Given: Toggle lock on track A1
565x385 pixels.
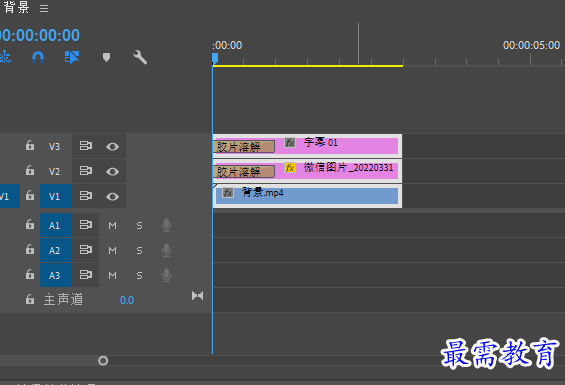Looking at the screenshot, I should coord(30,225).
